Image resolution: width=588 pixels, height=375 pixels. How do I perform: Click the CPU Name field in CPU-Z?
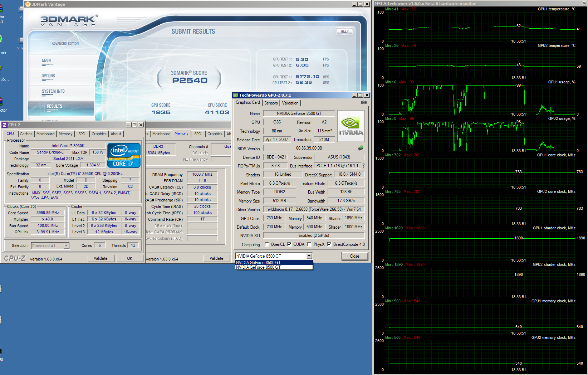[68, 146]
